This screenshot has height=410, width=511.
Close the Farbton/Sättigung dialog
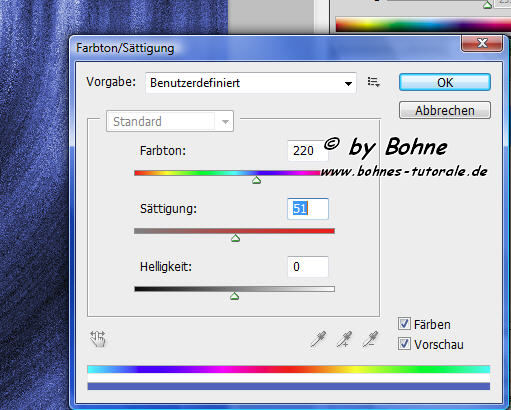[482, 43]
